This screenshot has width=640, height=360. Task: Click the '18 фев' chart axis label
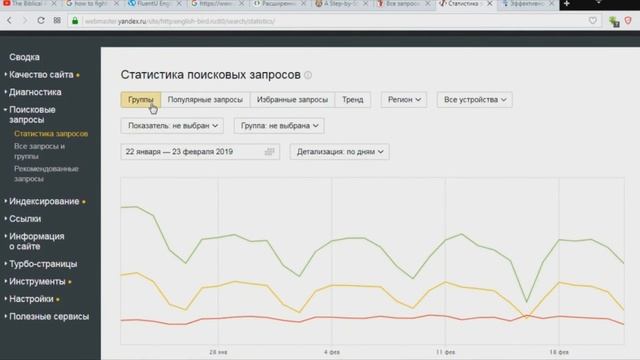point(559,352)
